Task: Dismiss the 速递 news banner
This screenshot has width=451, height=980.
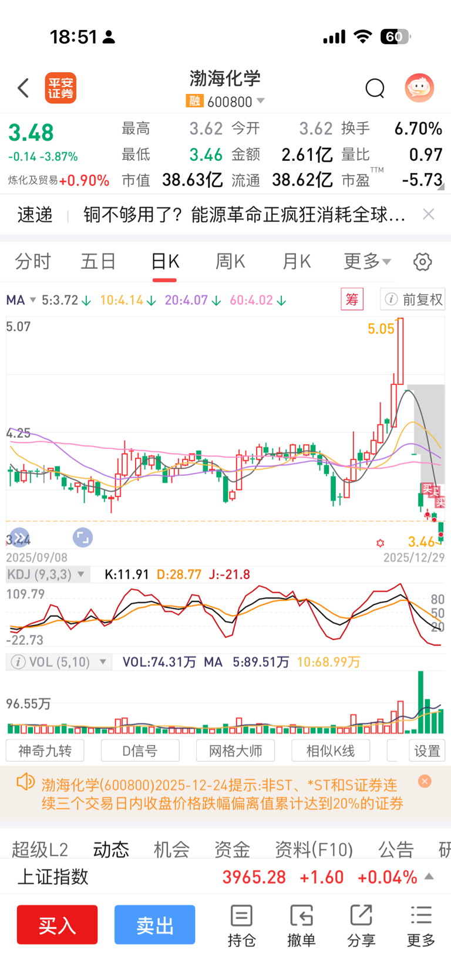Action: point(429,214)
